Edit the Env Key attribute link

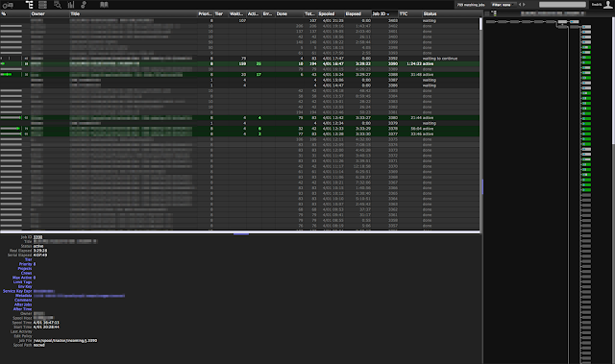(25, 286)
